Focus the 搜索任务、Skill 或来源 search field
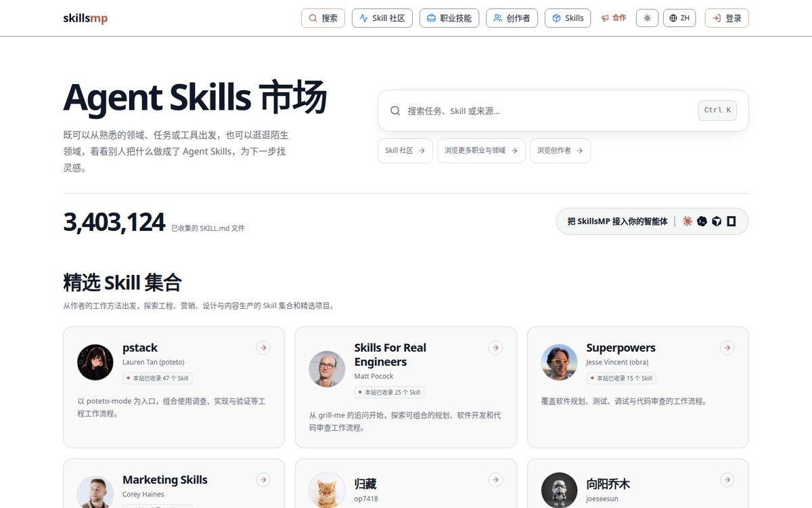812x508 pixels. tap(563, 110)
